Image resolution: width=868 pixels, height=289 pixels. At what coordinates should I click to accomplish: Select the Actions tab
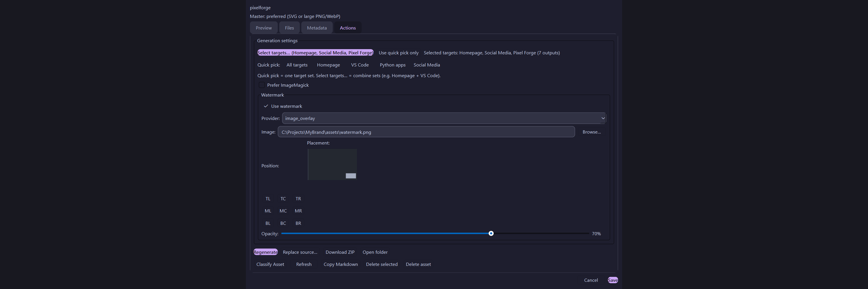(348, 28)
